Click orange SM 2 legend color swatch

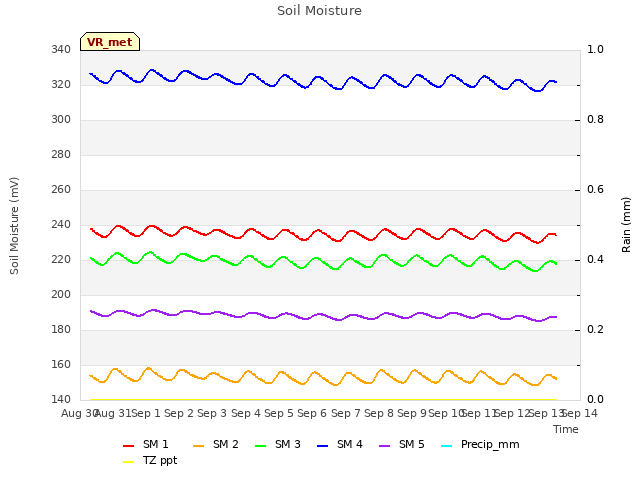point(198,446)
